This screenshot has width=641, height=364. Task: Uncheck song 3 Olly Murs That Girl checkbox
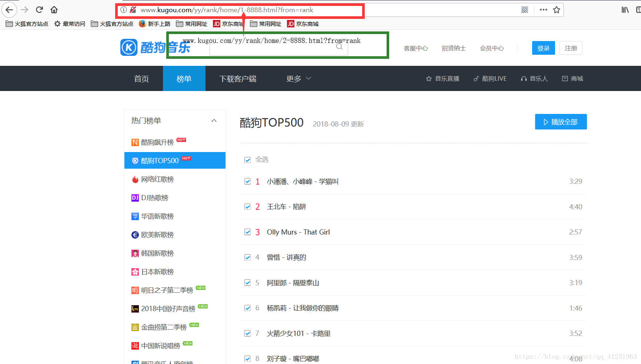tap(248, 232)
